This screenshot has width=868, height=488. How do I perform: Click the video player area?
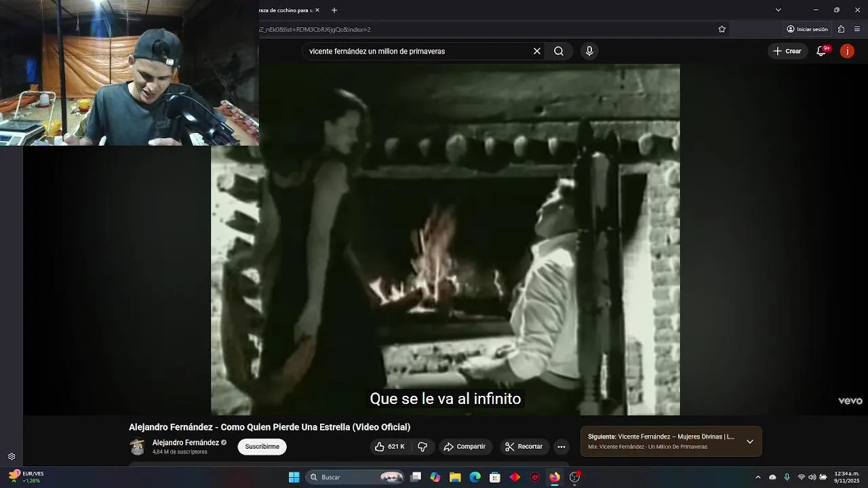[x=445, y=239]
